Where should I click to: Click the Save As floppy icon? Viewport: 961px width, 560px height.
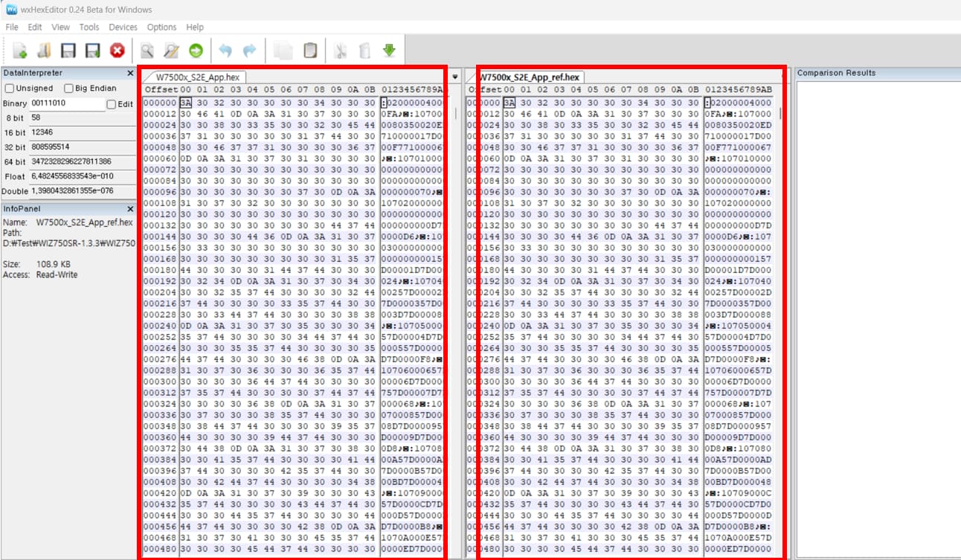click(92, 51)
